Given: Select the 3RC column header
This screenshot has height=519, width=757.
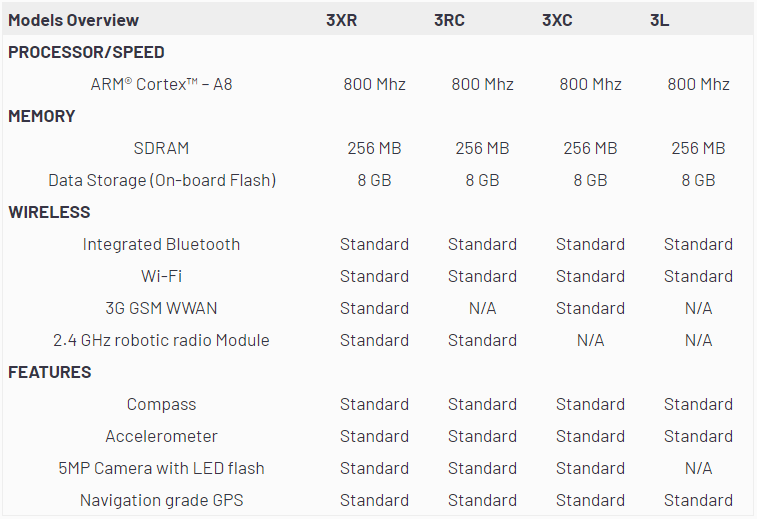Looking at the screenshot, I should pyautogui.click(x=449, y=20).
